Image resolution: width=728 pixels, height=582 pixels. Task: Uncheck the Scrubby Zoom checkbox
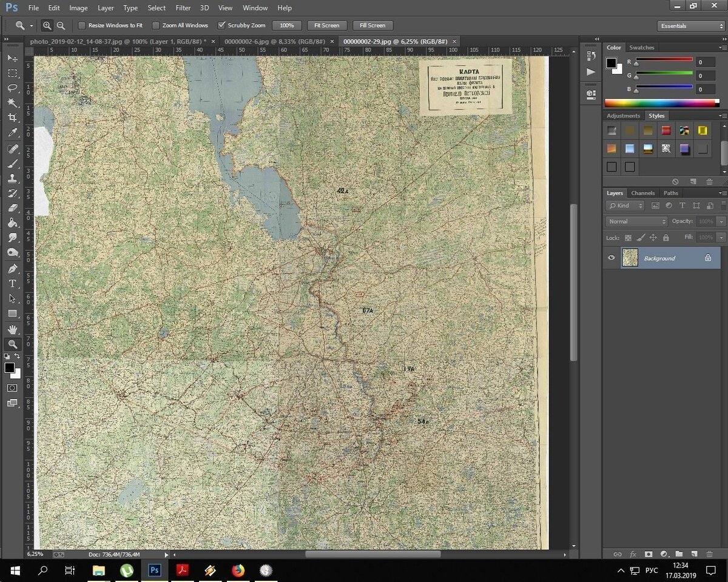pos(221,25)
